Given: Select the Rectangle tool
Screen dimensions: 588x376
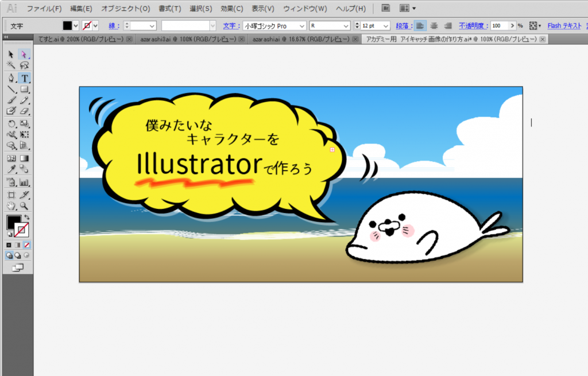Looking at the screenshot, I should (x=24, y=89).
